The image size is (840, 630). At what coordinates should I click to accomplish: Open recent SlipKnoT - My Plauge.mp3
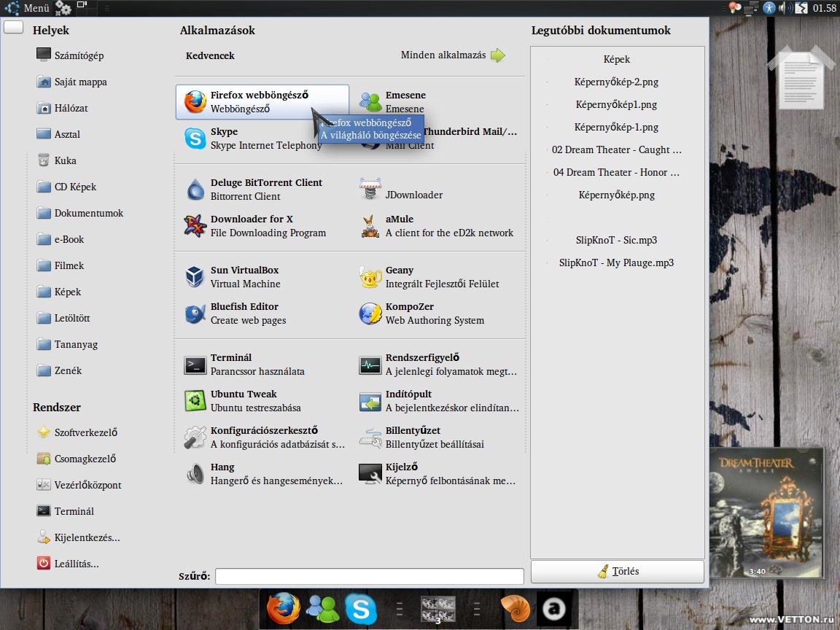click(617, 262)
